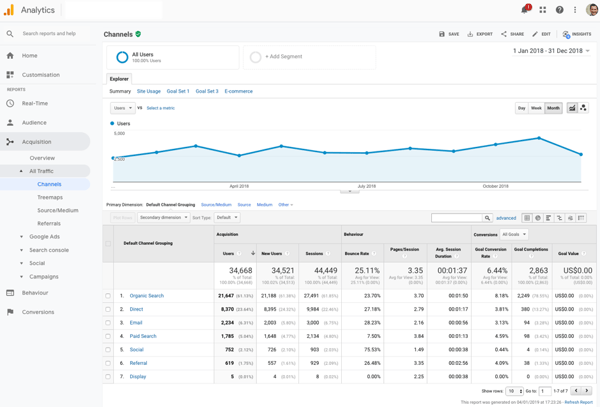Click the Save report icon
This screenshot has height=407, width=600.
point(442,34)
